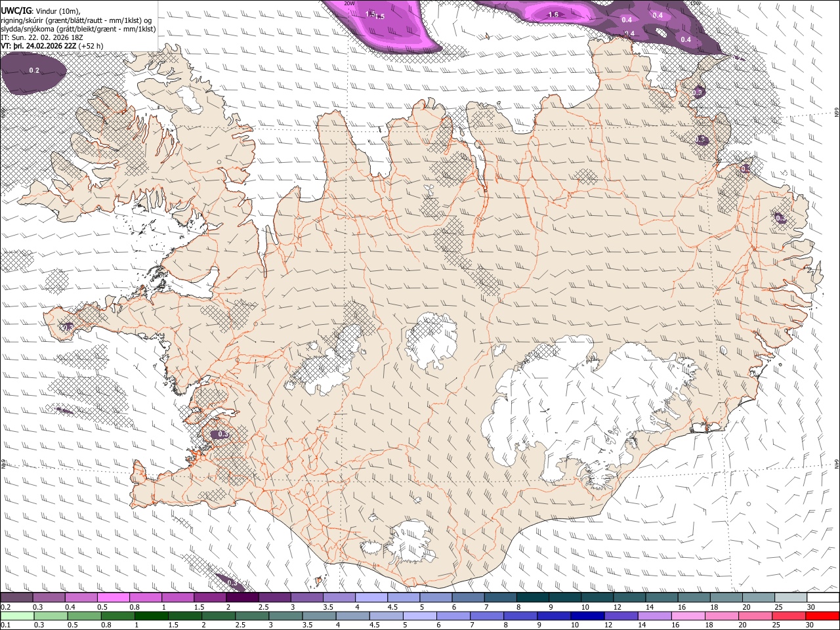Select upper legend row swatch labeled 4
This screenshot has width=840, height=630.
coord(371,598)
